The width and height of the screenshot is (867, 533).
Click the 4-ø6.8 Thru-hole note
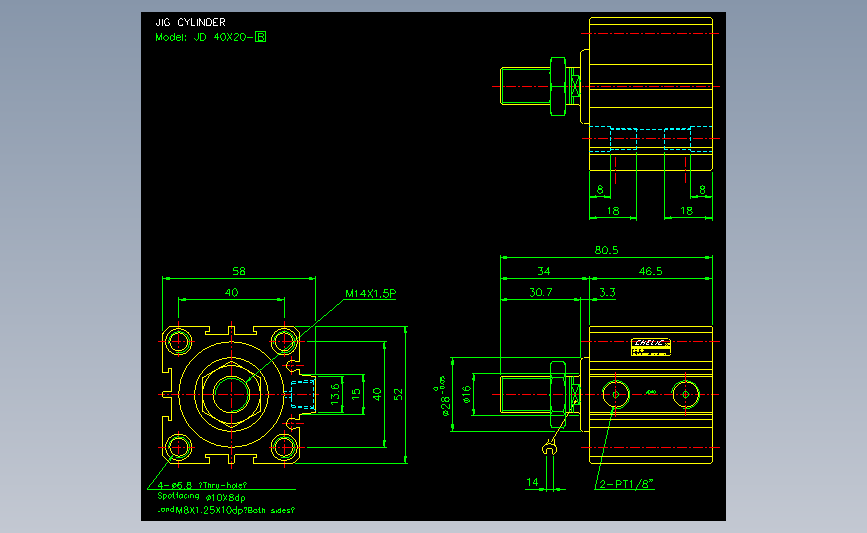202,485
